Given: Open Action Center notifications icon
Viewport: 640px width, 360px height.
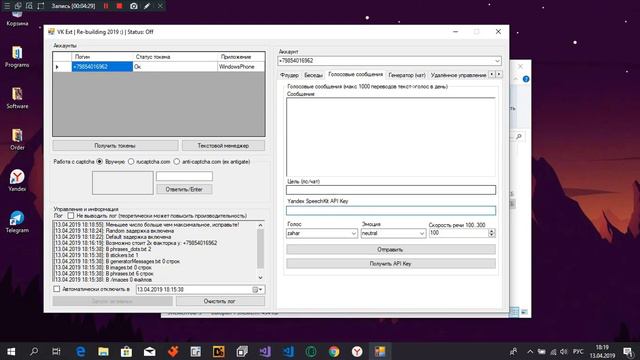Looking at the screenshot, I should coord(628,351).
